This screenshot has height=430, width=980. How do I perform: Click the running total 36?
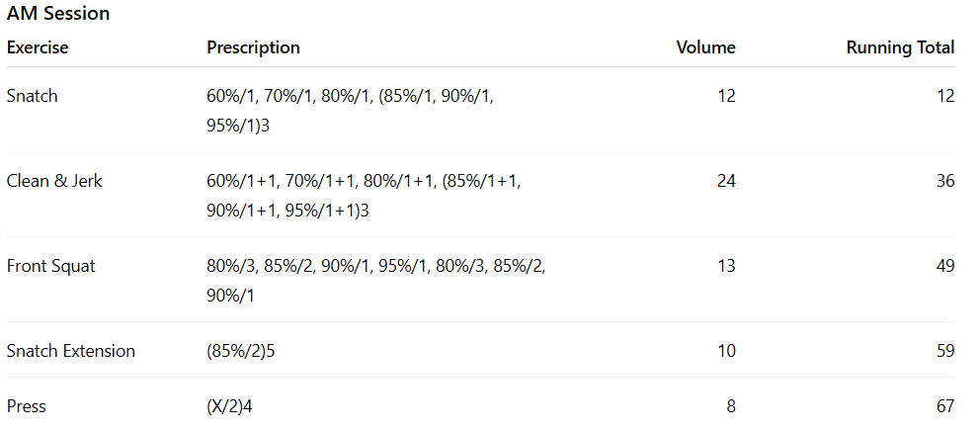(x=945, y=181)
